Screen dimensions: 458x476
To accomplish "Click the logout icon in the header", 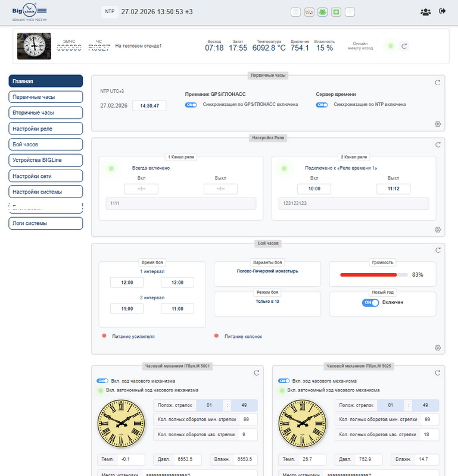I will click(442, 11).
